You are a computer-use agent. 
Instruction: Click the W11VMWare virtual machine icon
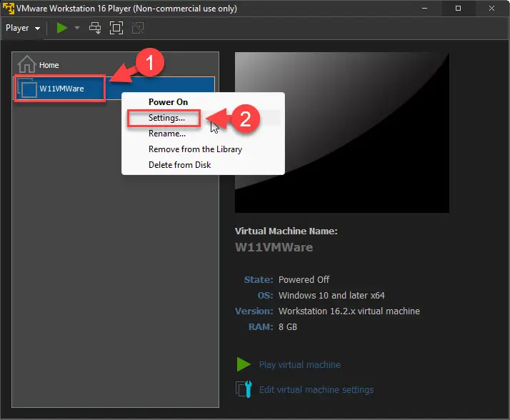pyautogui.click(x=29, y=89)
